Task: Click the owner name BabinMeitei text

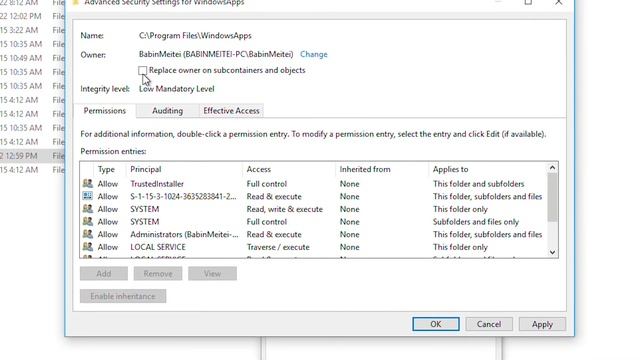Action: [216, 54]
